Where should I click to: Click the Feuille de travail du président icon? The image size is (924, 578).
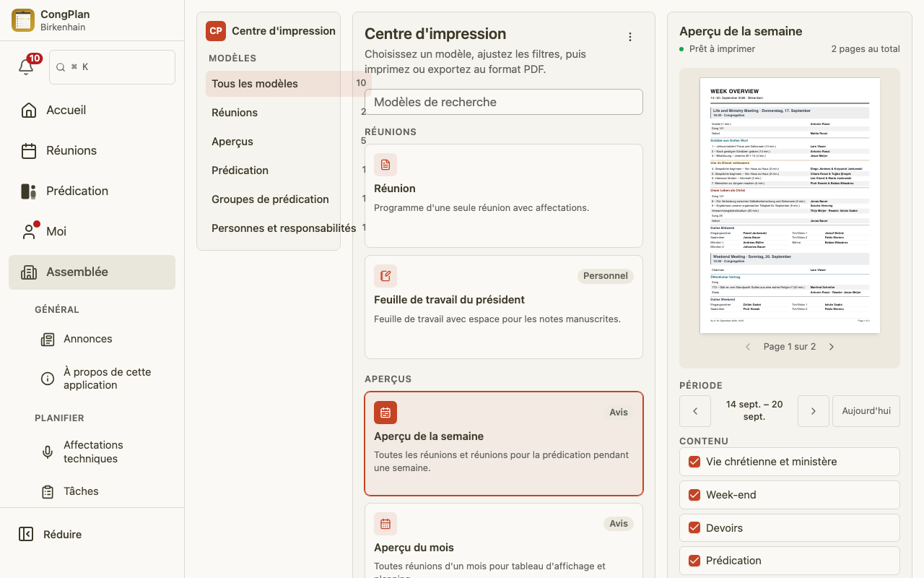pyautogui.click(x=385, y=276)
